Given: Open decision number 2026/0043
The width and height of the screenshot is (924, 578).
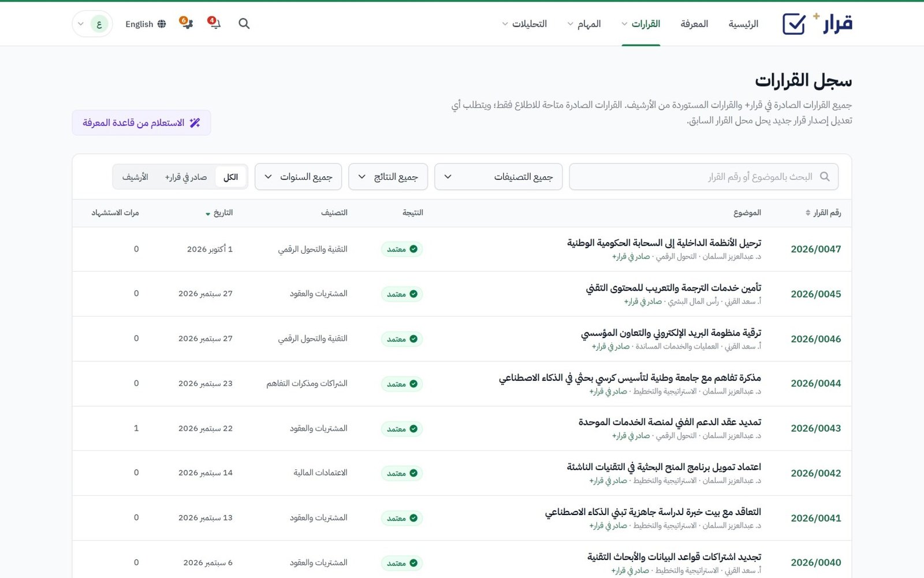Looking at the screenshot, I should click(815, 428).
